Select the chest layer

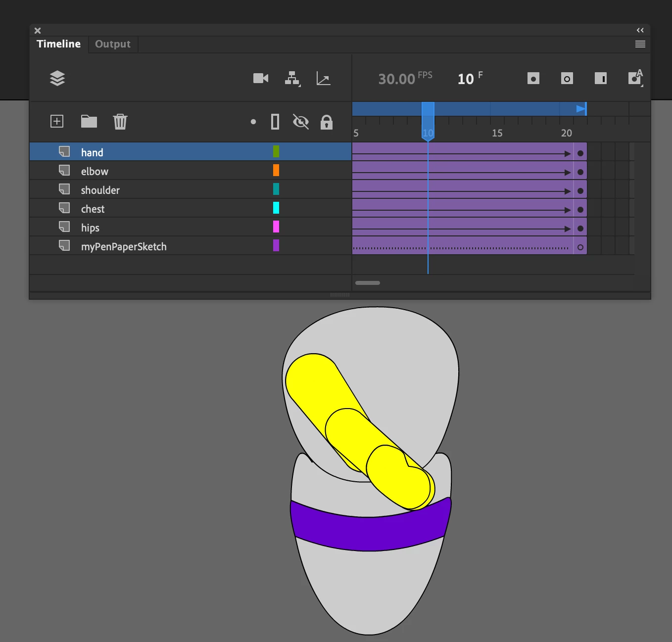(191, 208)
